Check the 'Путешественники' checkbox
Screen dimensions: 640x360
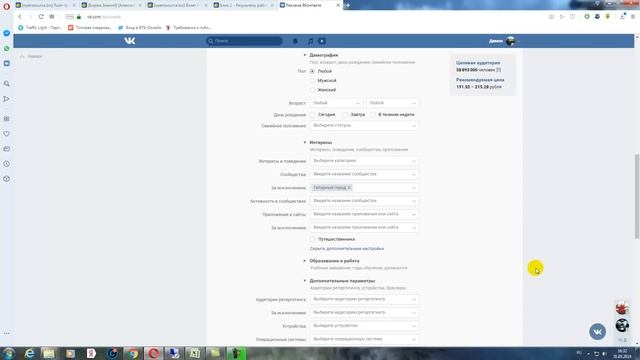pos(313,239)
